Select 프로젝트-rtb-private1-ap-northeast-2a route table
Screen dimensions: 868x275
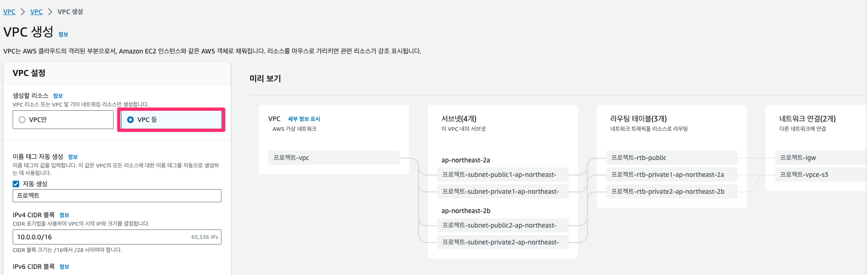(672, 175)
